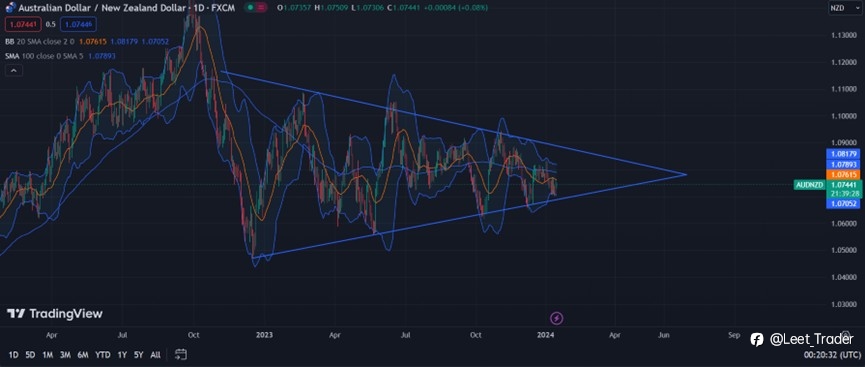
Task: Click the AUD/NZD flag symbol icon
Action: pos(10,7)
